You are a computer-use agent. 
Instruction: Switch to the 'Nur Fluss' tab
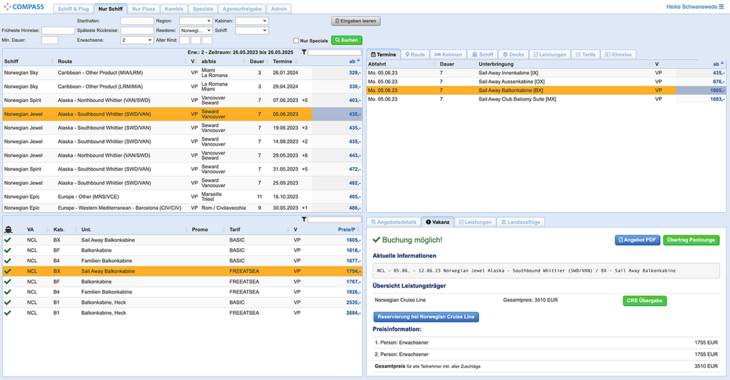(143, 9)
